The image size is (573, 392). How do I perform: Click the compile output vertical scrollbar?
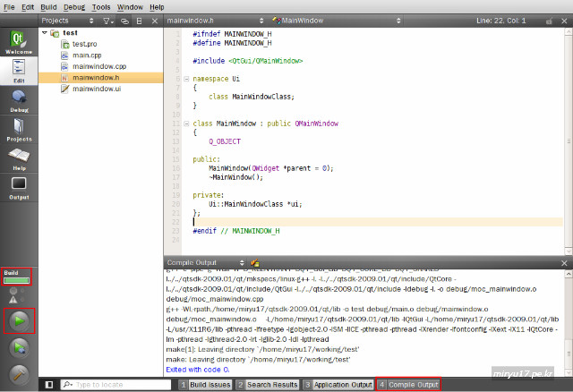point(569,323)
